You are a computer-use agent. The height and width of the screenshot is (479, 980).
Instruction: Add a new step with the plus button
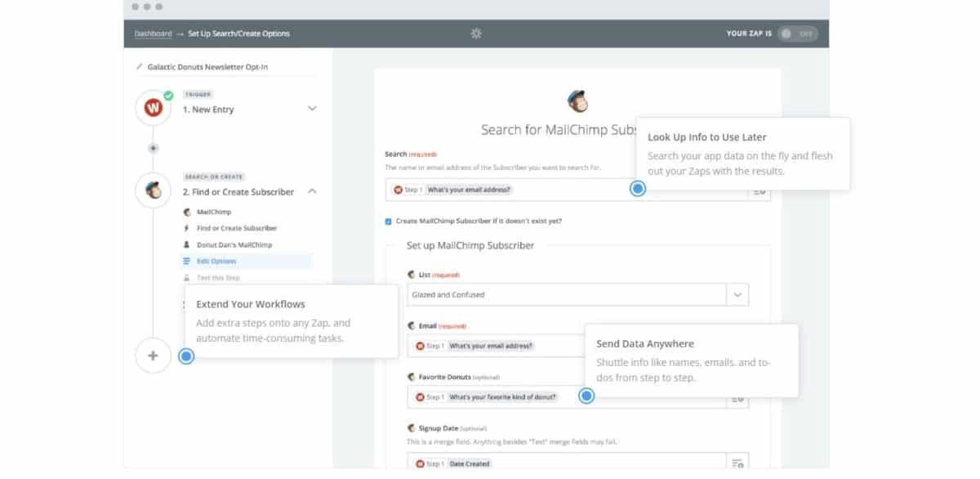pos(153,356)
